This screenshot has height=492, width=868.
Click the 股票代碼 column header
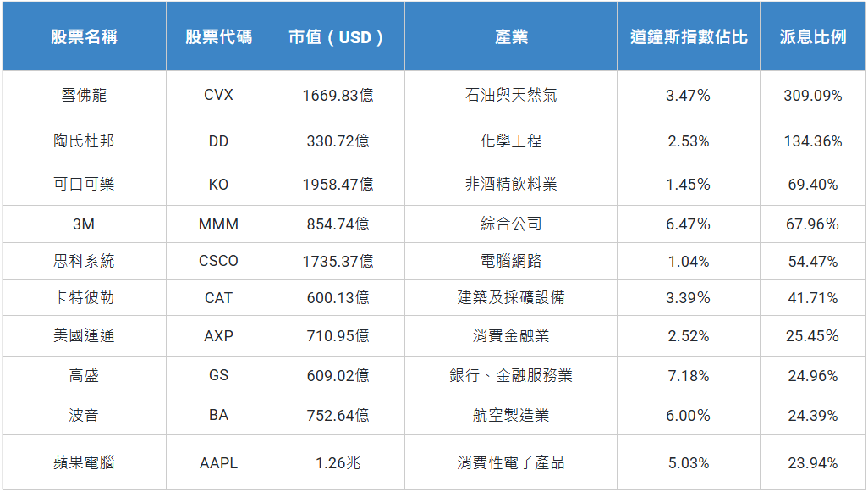(x=218, y=36)
